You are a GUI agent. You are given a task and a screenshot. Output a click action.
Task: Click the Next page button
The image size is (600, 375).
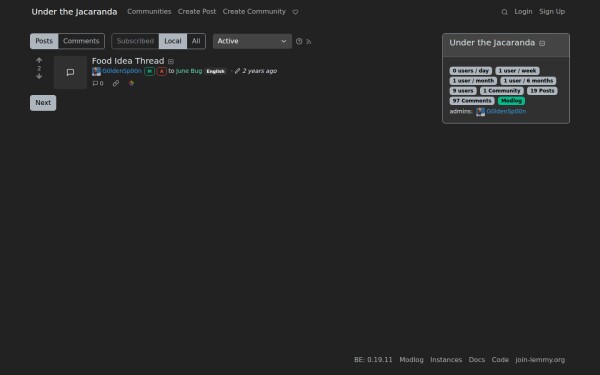tap(43, 103)
